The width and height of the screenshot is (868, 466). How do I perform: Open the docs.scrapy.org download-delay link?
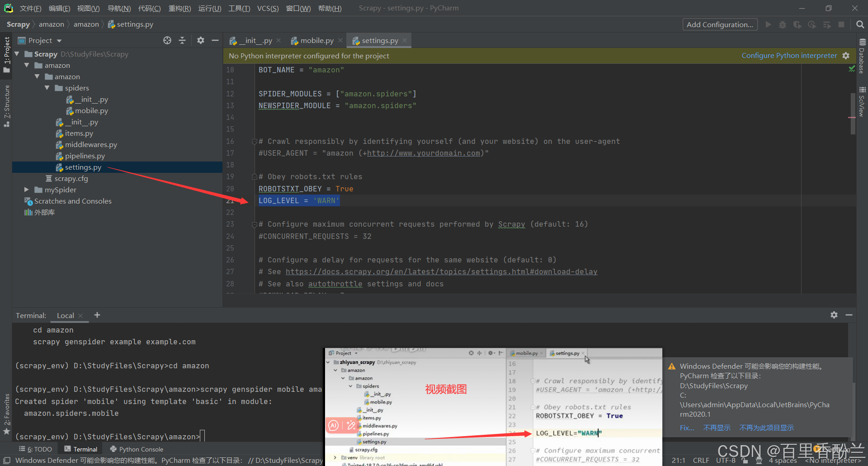click(x=441, y=271)
